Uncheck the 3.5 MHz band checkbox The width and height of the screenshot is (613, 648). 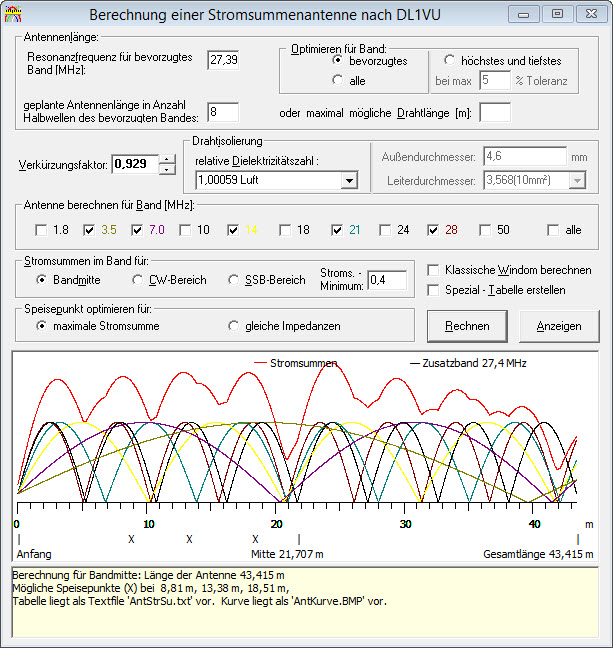89,230
